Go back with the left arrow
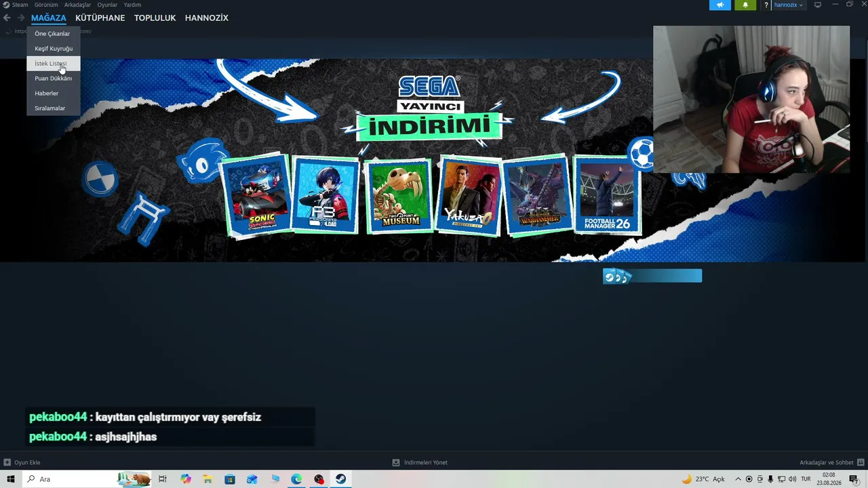This screenshot has width=868, height=488. 7,18
